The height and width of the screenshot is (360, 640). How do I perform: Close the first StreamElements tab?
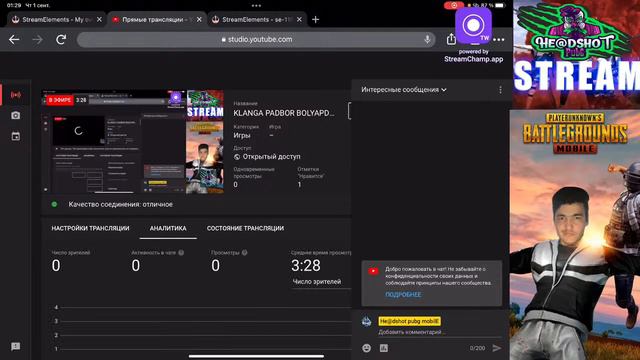(99, 20)
